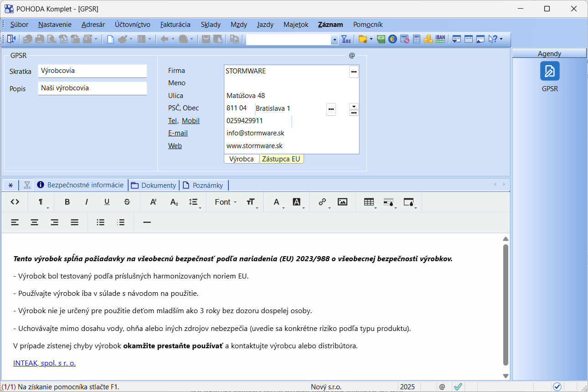588x392 pixels.
Task: Apply subscript to the text
Action: (174, 202)
